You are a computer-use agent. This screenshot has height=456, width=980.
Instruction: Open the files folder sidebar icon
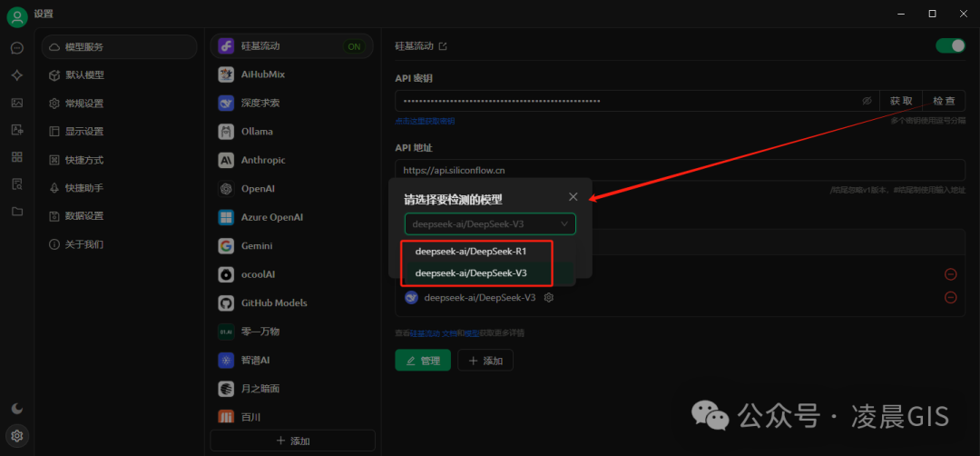click(x=17, y=212)
